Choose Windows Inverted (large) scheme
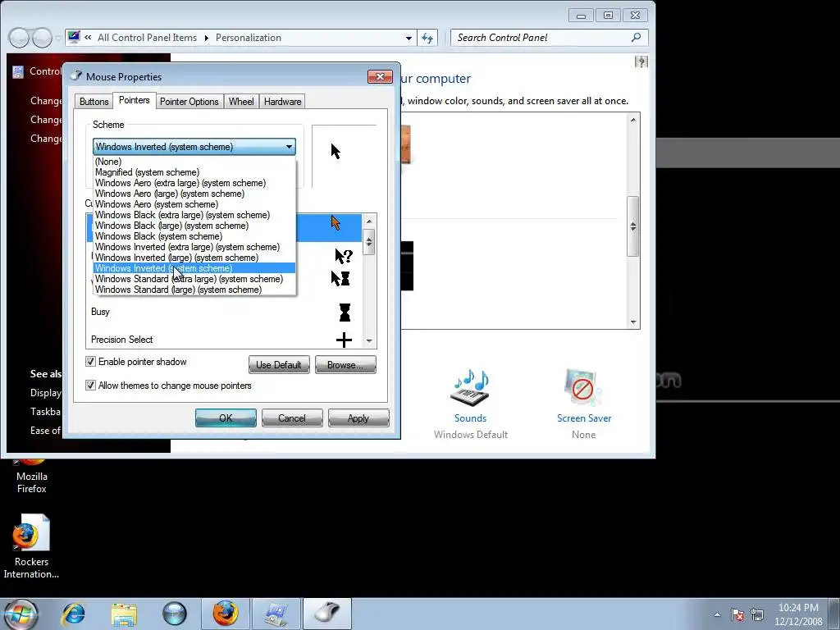This screenshot has width=840, height=630. coord(194,258)
